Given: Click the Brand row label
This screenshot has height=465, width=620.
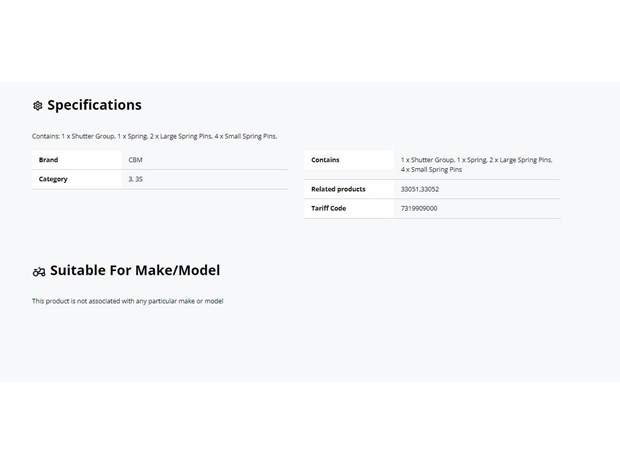Looking at the screenshot, I should pyautogui.click(x=48, y=160).
